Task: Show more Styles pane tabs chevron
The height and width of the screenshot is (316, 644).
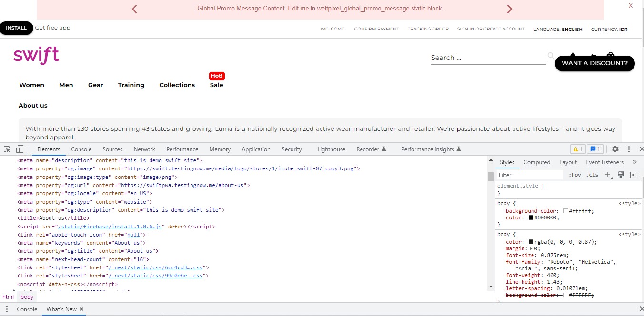Action: click(634, 162)
